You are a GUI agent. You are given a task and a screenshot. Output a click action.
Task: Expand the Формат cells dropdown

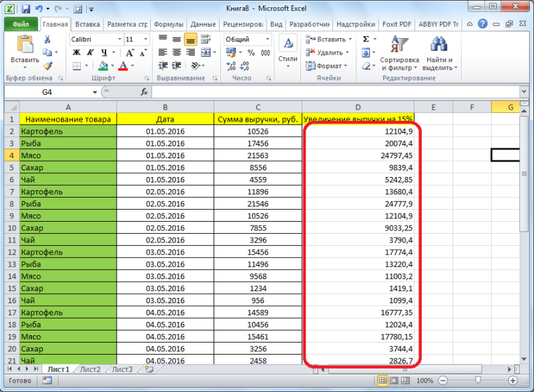[345, 65]
